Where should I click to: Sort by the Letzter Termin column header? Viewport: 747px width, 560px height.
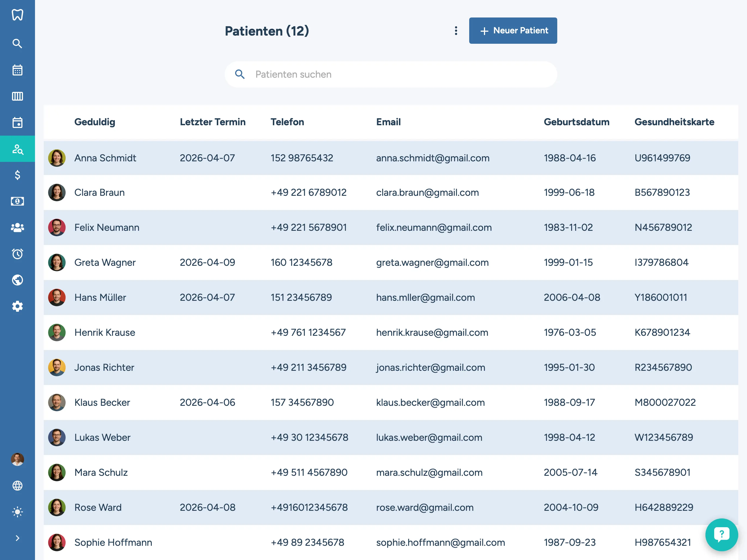[x=212, y=122]
